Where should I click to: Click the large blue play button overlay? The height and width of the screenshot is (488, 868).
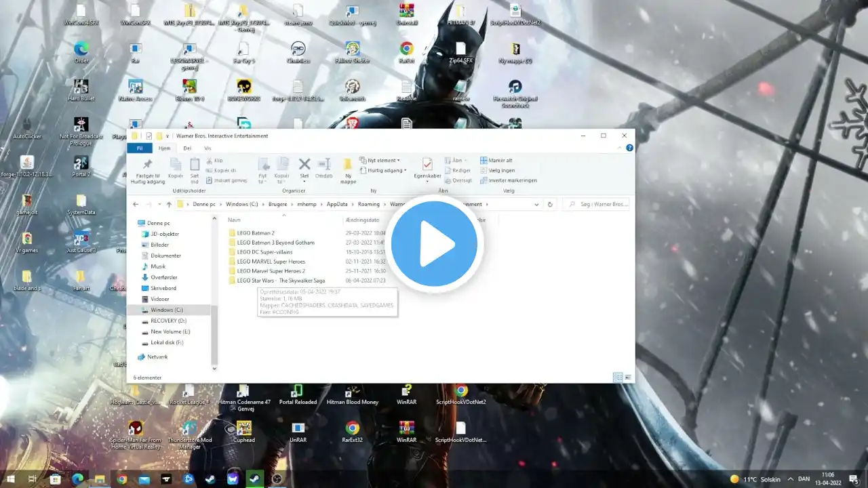434,245
